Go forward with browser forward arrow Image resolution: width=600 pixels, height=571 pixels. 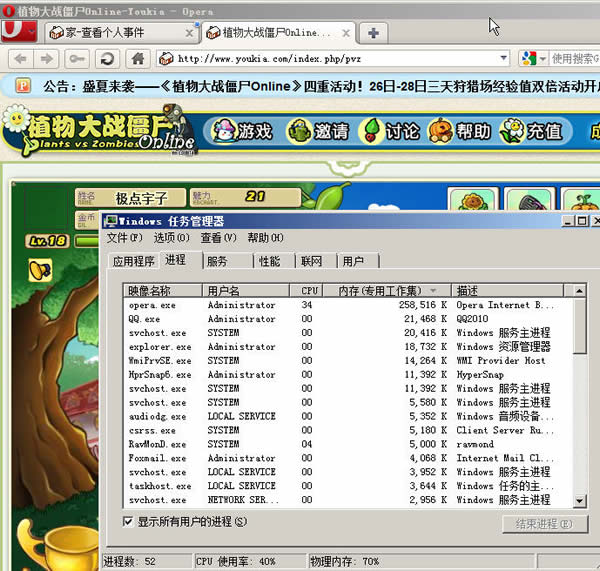click(x=46, y=59)
